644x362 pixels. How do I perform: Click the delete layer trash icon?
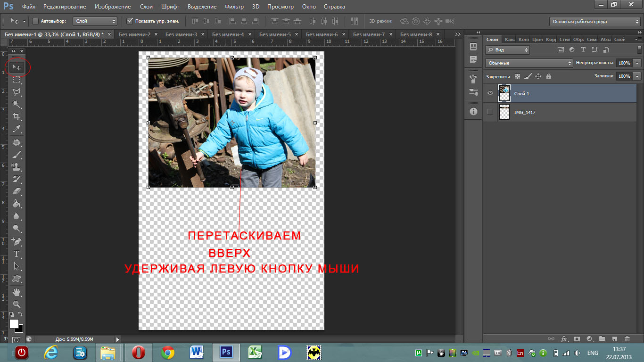[x=627, y=338]
